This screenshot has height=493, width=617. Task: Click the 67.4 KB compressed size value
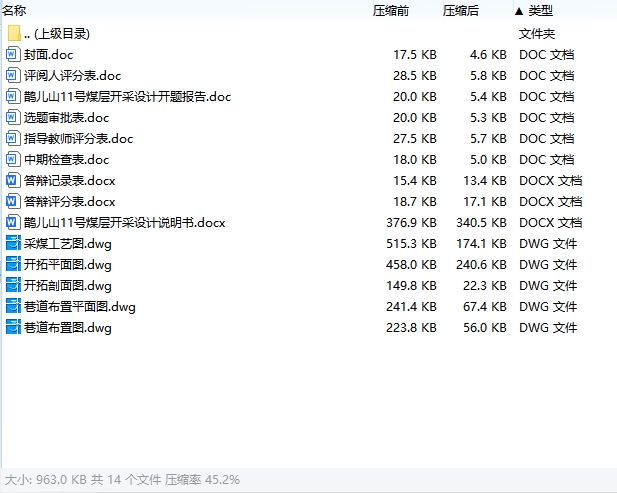pos(485,307)
